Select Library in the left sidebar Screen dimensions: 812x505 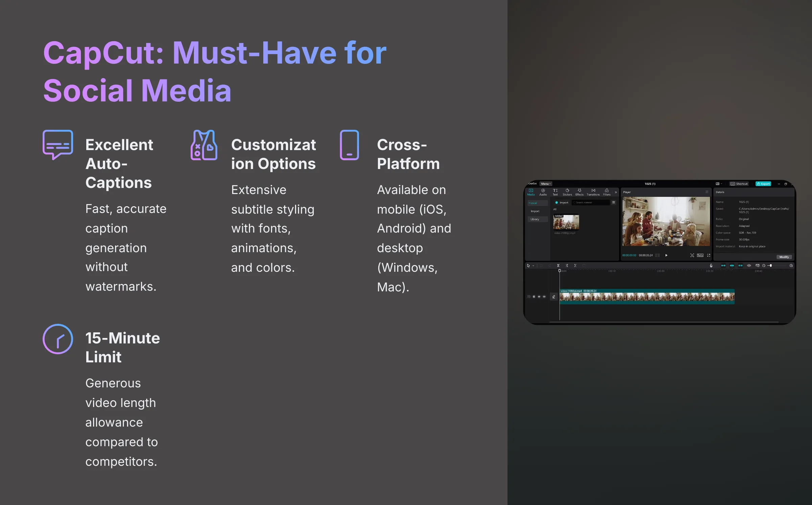tap(537, 219)
